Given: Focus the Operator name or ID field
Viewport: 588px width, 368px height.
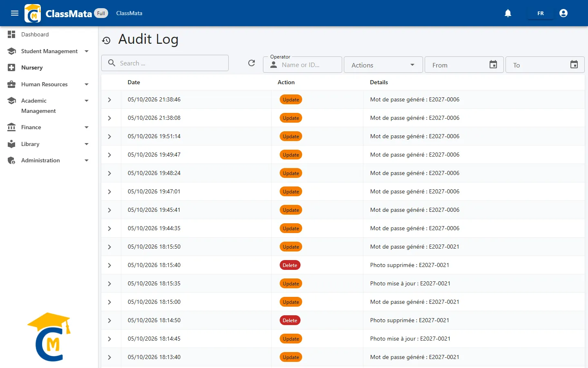Looking at the screenshot, I should (302, 65).
